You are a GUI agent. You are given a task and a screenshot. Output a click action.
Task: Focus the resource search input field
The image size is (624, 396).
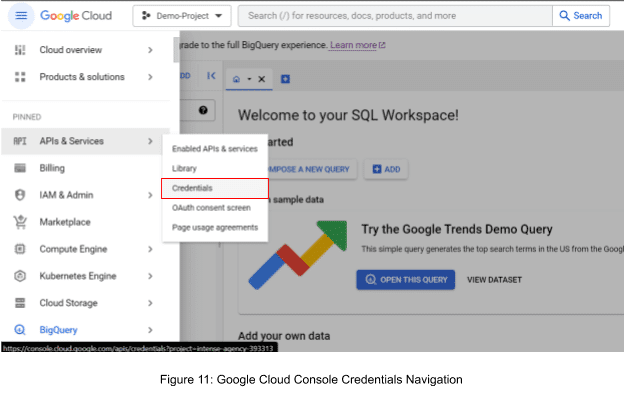(x=395, y=16)
